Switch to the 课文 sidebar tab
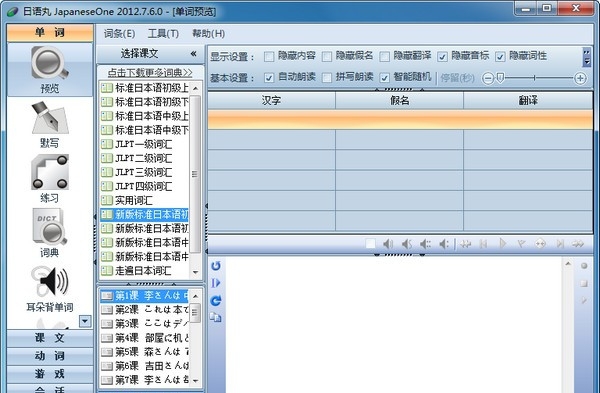 pyautogui.click(x=50, y=338)
